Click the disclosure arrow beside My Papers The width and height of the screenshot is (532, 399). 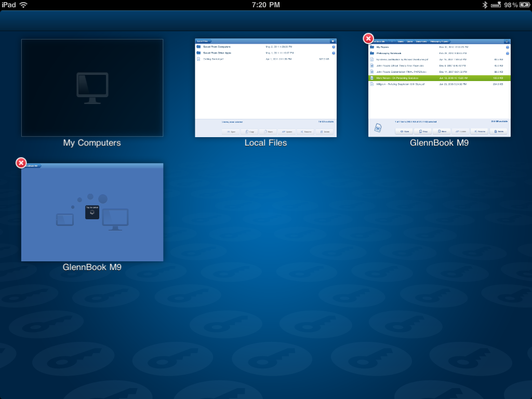[507, 47]
